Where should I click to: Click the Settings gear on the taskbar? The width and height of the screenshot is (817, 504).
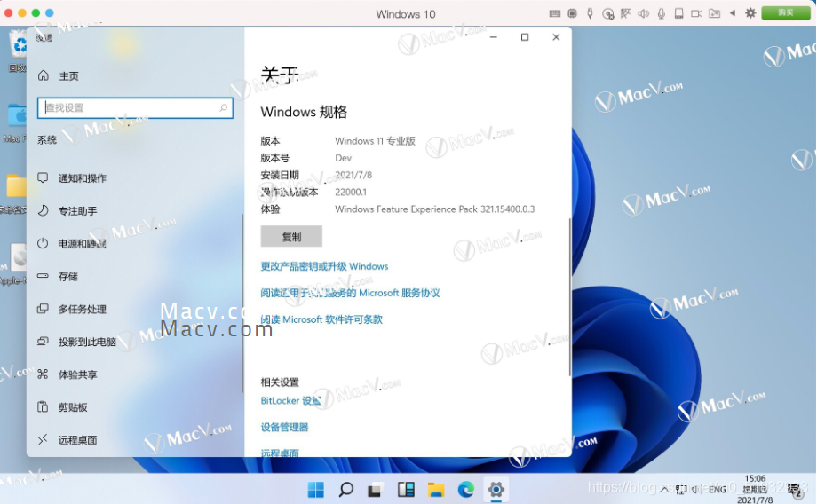coord(496,490)
